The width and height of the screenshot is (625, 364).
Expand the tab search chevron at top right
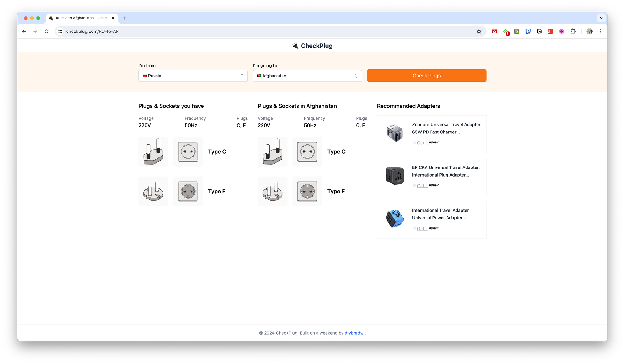(601, 18)
